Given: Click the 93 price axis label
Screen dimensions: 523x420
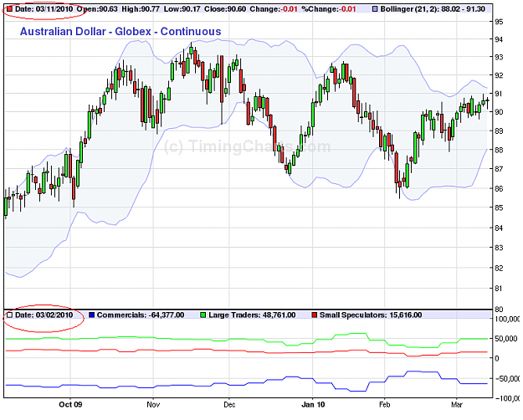Looking at the screenshot, I should click(499, 57).
